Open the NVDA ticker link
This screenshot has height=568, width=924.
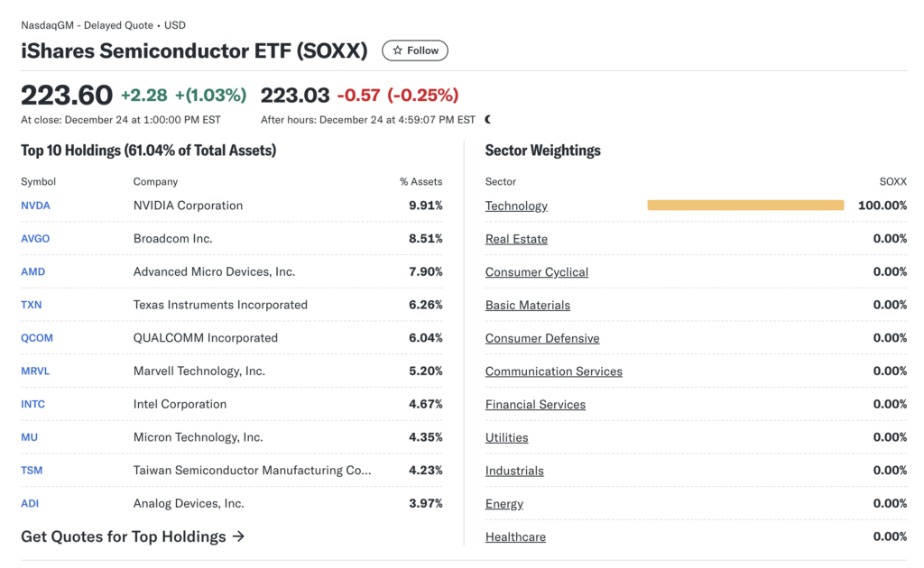[35, 206]
